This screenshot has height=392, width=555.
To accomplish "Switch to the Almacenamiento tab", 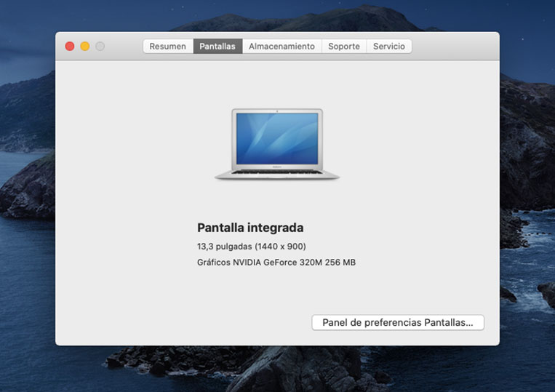I will 282,47.
